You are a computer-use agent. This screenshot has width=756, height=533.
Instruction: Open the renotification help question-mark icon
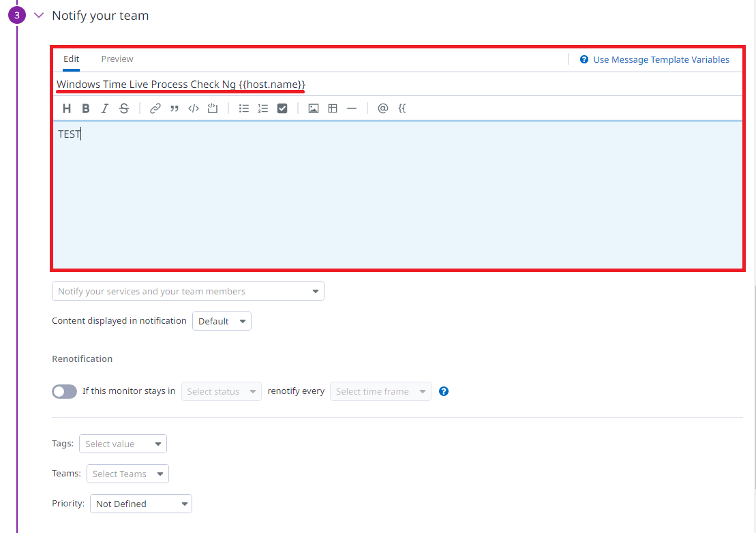pyautogui.click(x=444, y=391)
